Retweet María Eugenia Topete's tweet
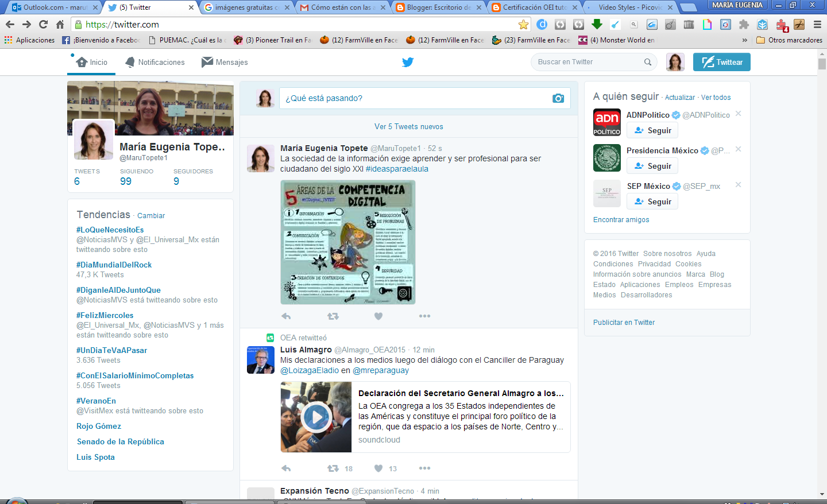827x504 pixels. click(333, 316)
